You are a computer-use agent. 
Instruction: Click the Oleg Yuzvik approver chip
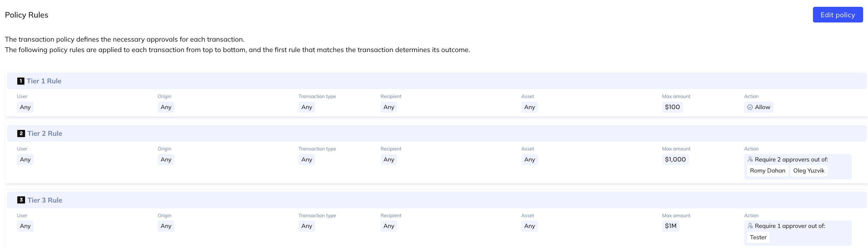pyautogui.click(x=808, y=171)
